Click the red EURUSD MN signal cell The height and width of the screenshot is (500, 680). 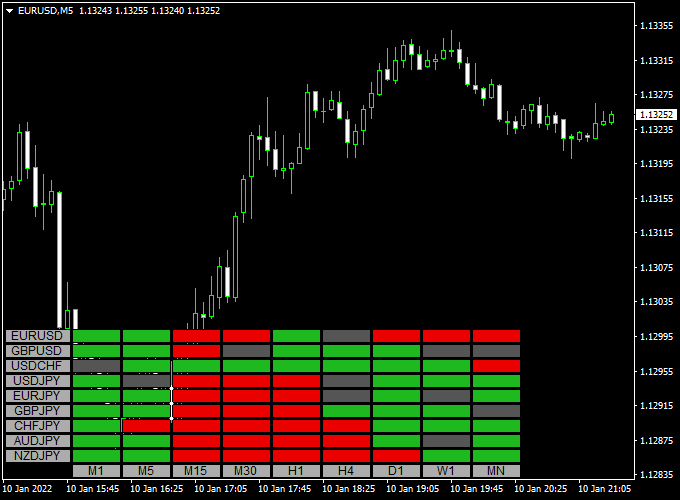coord(497,336)
